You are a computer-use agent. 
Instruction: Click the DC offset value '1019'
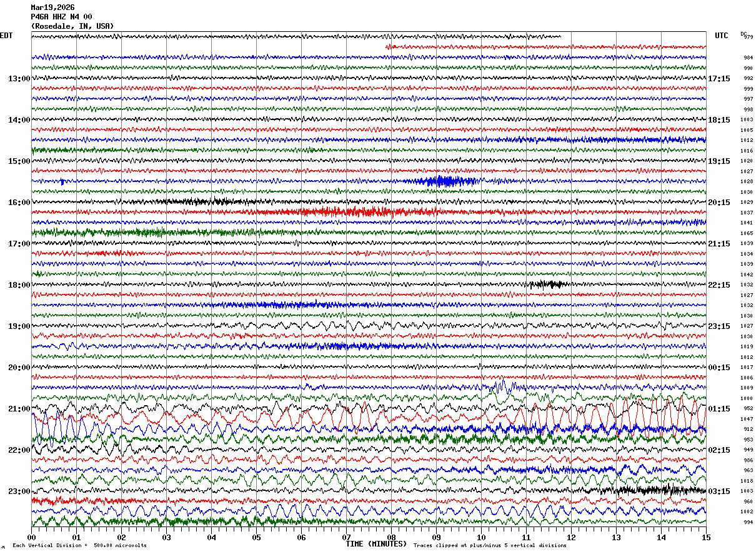pyautogui.click(x=747, y=347)
